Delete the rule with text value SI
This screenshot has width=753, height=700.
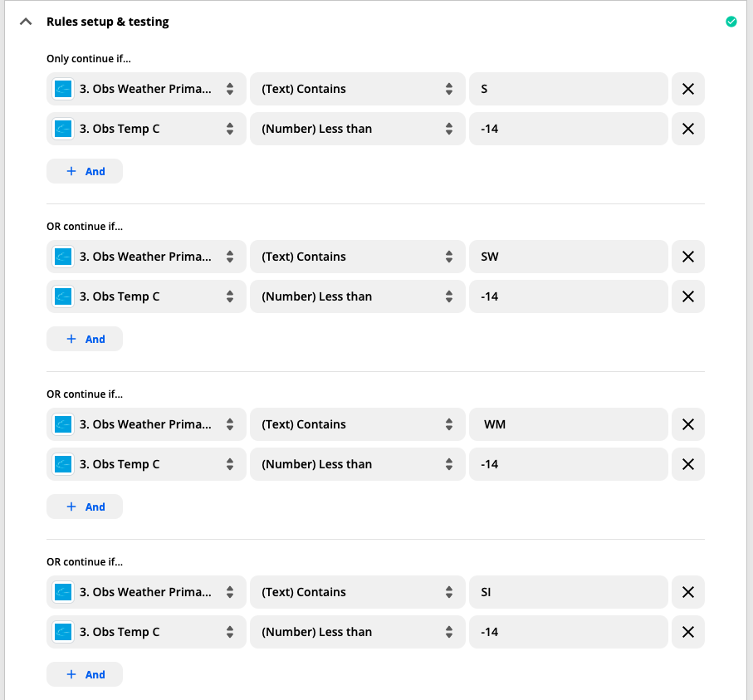(x=687, y=592)
